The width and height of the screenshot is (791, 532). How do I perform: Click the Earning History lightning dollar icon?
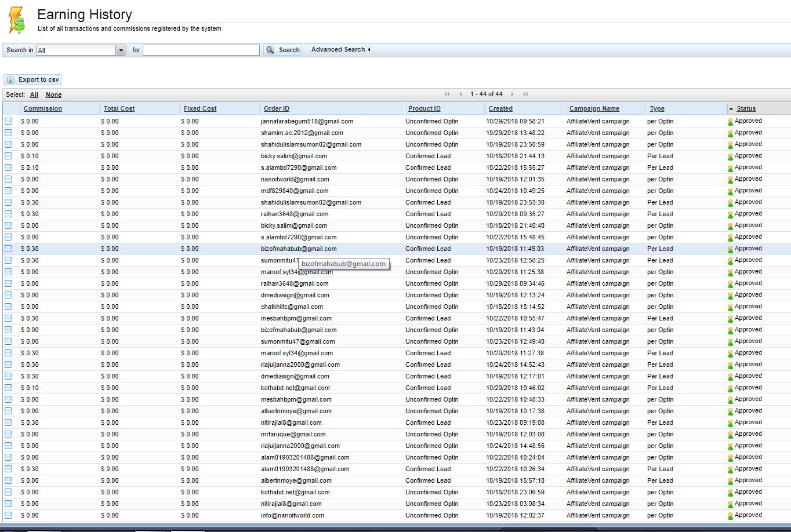pyautogui.click(x=17, y=20)
